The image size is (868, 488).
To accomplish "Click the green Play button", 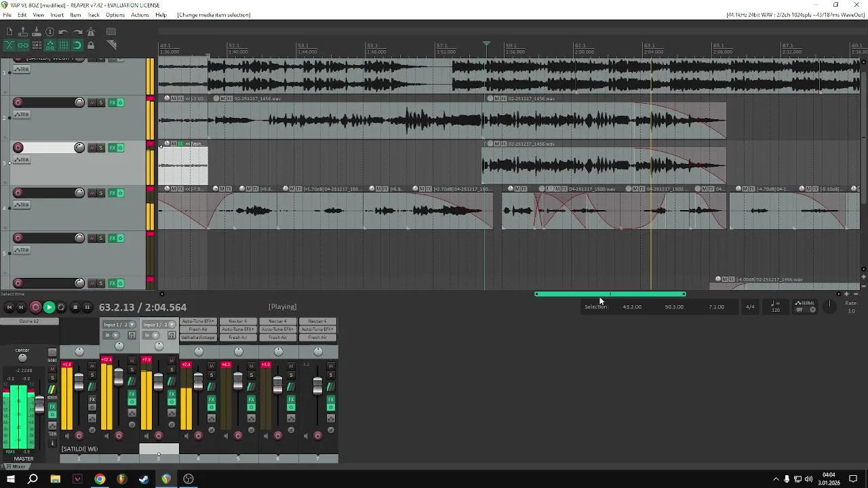I will coord(49,307).
